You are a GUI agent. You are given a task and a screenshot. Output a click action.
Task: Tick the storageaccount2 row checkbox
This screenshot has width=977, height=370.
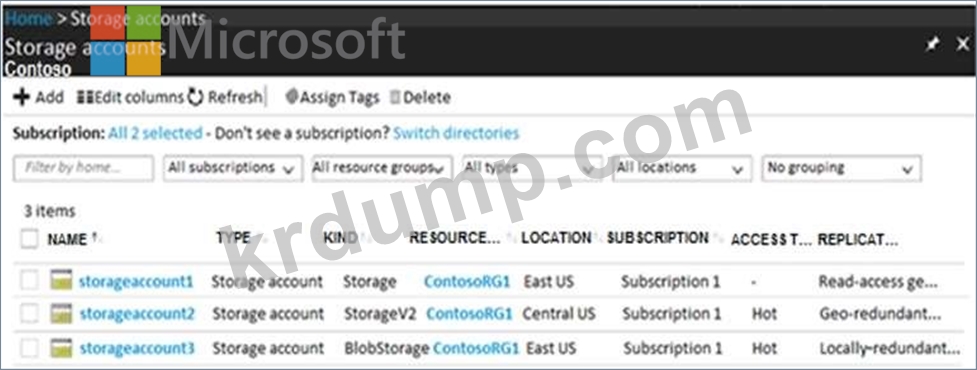point(29,313)
